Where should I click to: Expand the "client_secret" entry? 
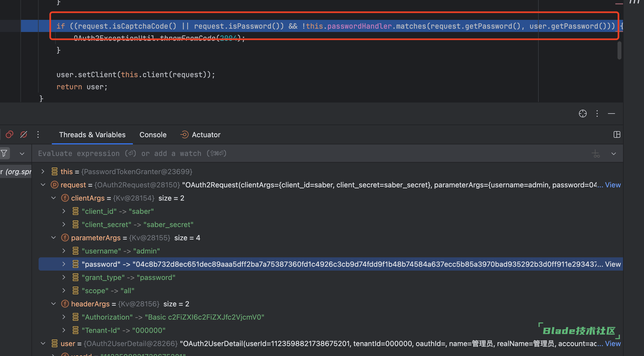pos(64,224)
